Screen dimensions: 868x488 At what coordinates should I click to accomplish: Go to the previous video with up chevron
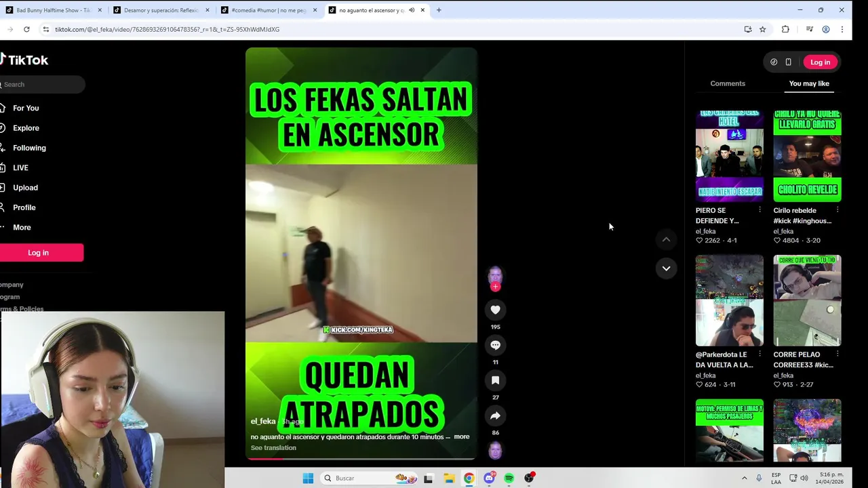(x=666, y=239)
